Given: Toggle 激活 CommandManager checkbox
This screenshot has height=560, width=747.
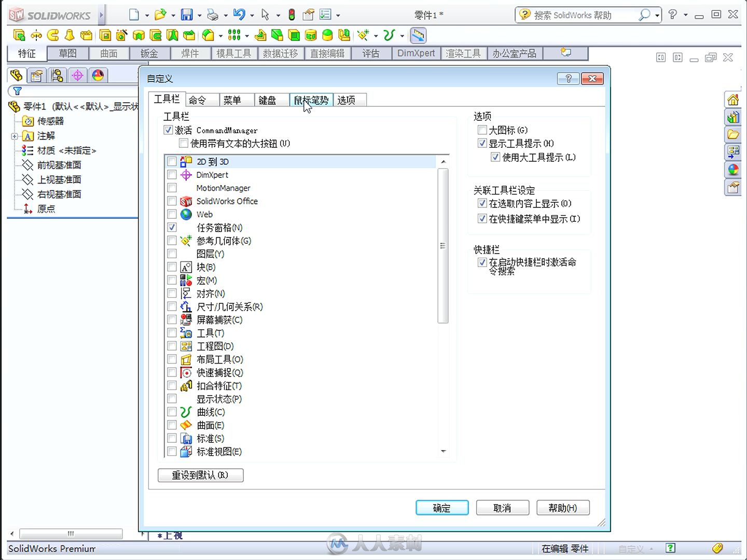Looking at the screenshot, I should point(168,130).
